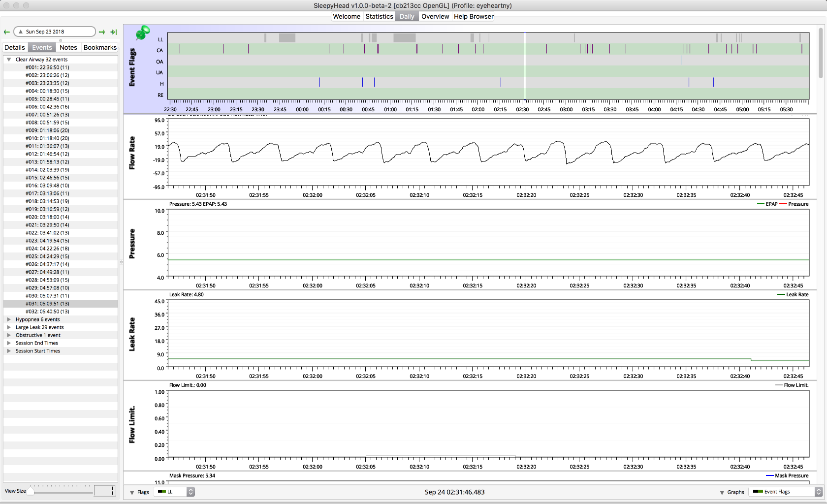Viewport: 827px width, 504px height.
Task: Switch to the Bookmarks tab
Action: pyautogui.click(x=100, y=47)
